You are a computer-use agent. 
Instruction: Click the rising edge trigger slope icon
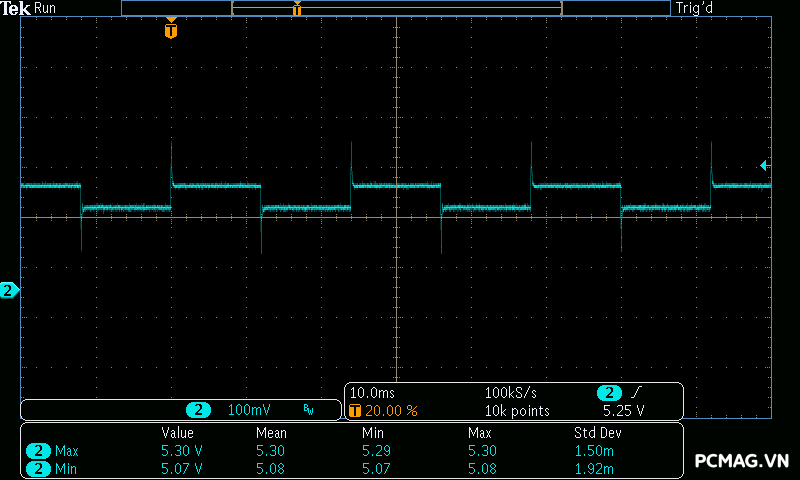637,393
